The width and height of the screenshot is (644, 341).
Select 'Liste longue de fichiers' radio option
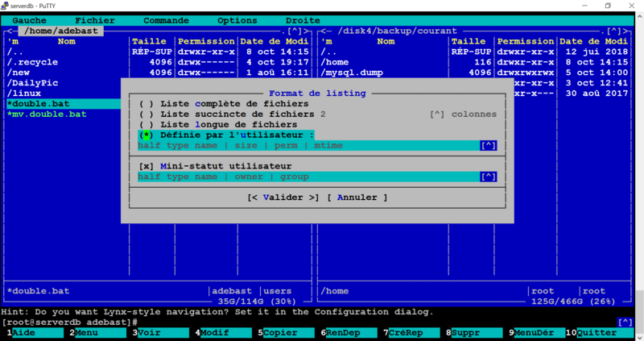(x=218, y=124)
